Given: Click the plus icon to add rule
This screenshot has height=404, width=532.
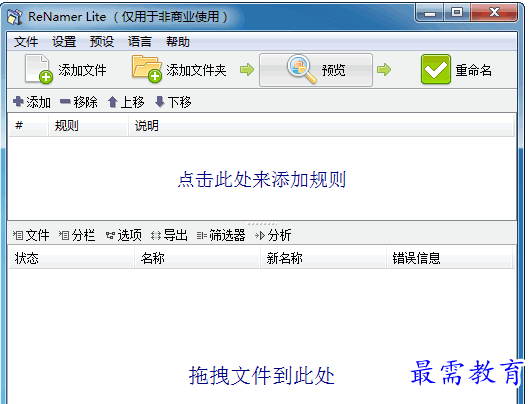Looking at the screenshot, I should (x=18, y=101).
